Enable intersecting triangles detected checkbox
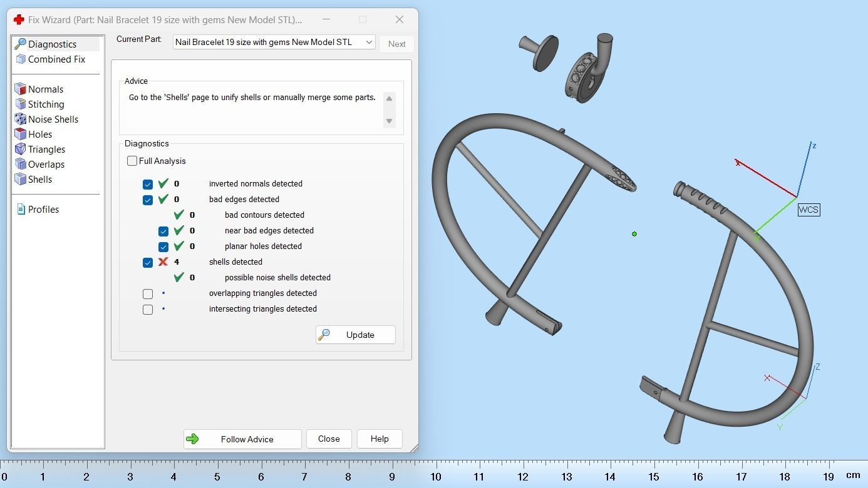 tap(148, 309)
